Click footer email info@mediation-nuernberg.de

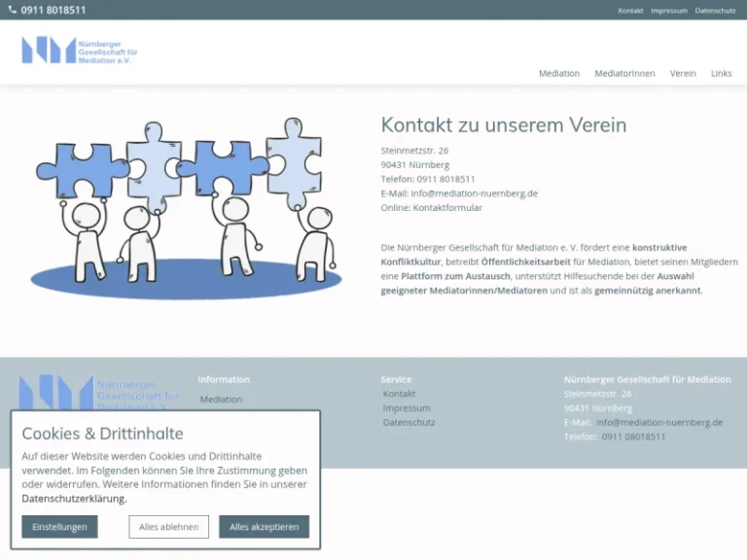click(x=659, y=422)
